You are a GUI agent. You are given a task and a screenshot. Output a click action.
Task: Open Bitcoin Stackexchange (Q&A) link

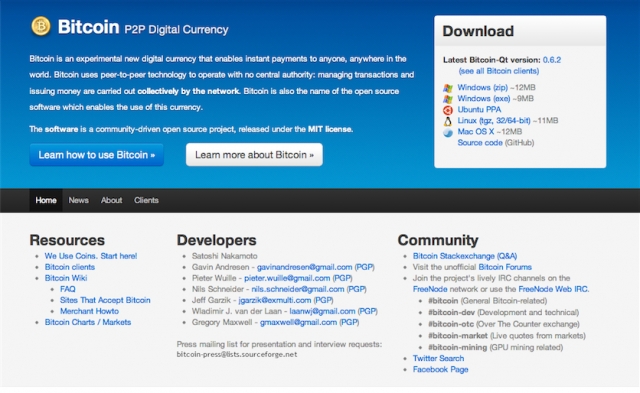[x=465, y=256]
